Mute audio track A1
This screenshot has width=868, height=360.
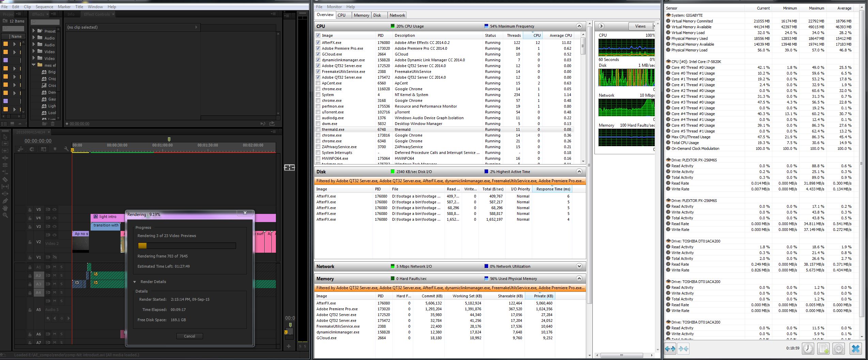click(55, 267)
